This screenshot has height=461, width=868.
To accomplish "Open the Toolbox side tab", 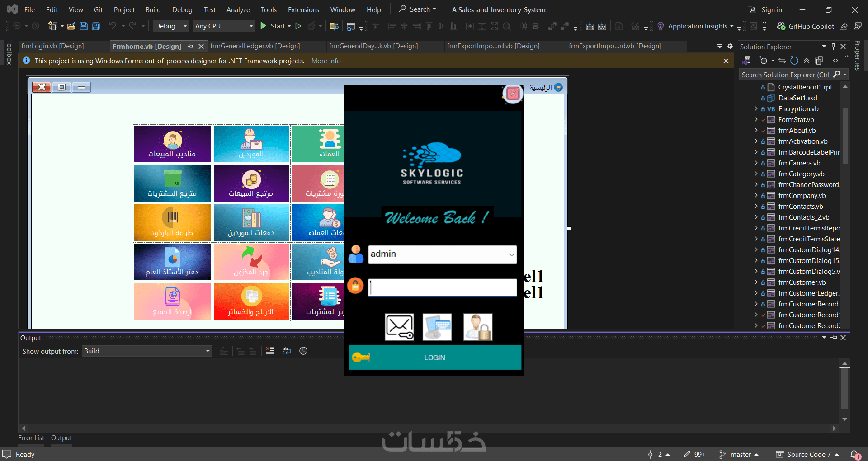I will click(x=9, y=52).
